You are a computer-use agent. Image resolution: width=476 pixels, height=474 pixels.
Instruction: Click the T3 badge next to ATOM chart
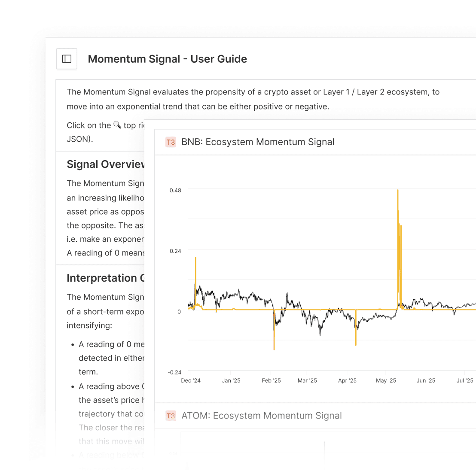[171, 416]
